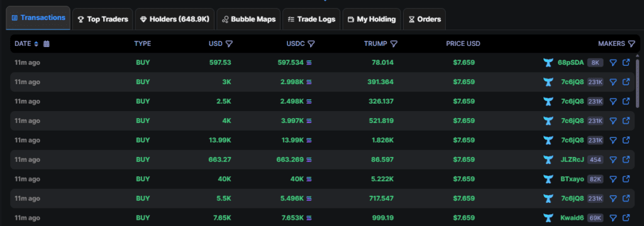Open the MAKERS column filter
Screen dimensions: 644x226
tap(631, 44)
